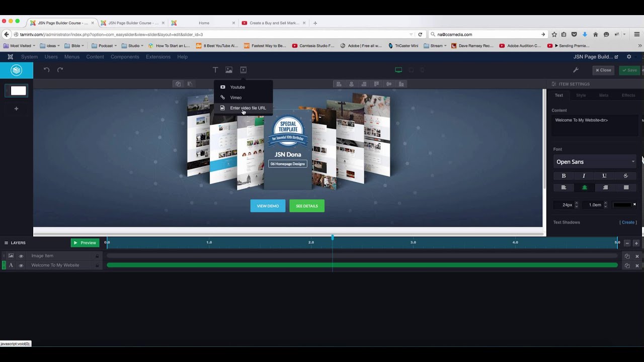Open the wrench settings tool
Screen dimensions: 644x362
[x=576, y=70]
